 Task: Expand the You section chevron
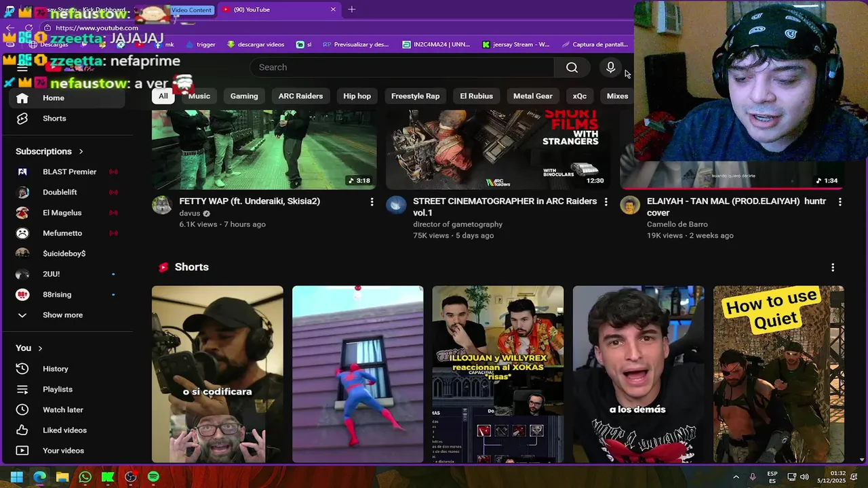(40, 348)
